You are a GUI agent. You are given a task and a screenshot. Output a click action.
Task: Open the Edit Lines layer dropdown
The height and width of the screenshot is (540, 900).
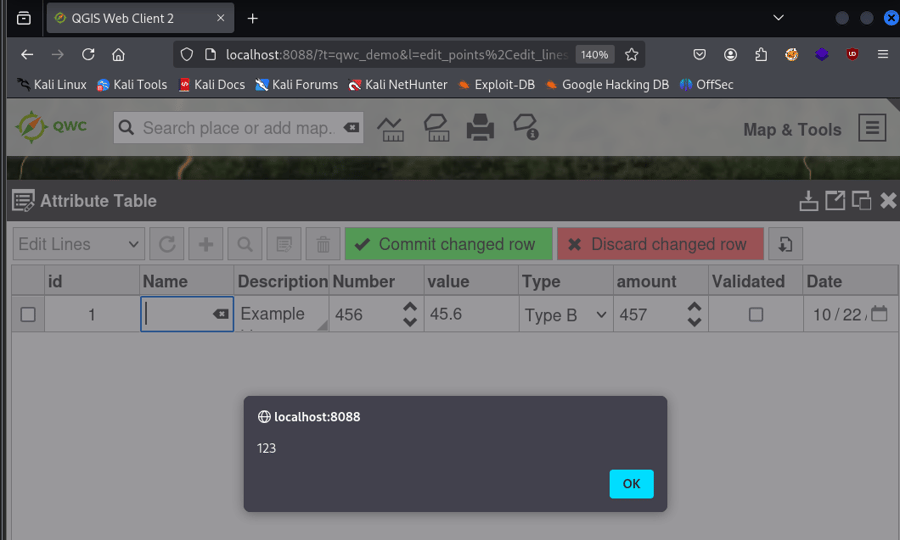(x=79, y=244)
